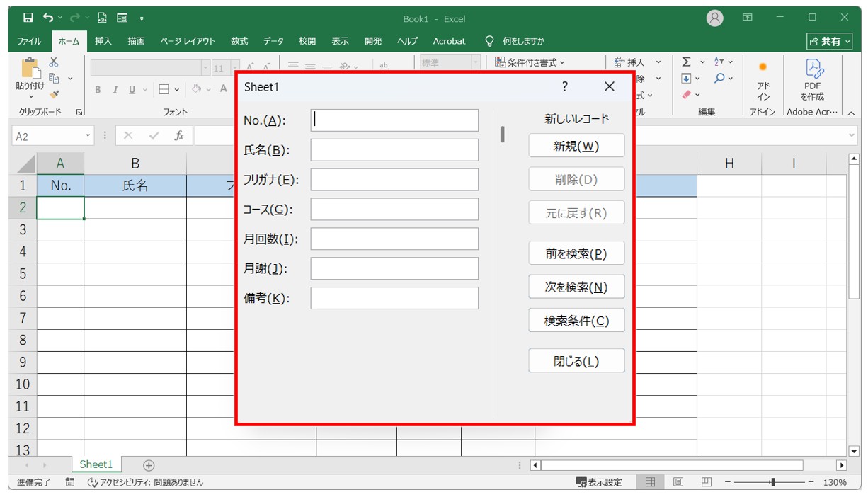This screenshot has height=497, width=868.
Task: Click the macro recording icon in status bar
Action: (x=70, y=482)
